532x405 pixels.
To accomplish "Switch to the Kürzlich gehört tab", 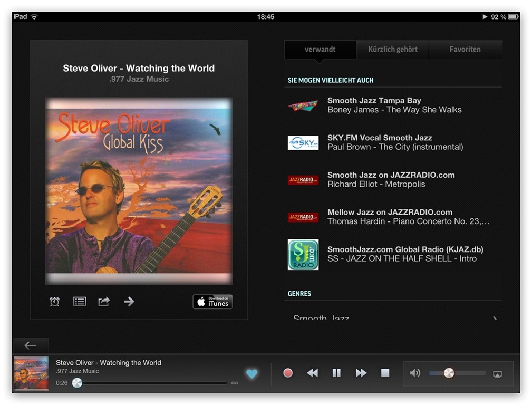I will (x=393, y=50).
